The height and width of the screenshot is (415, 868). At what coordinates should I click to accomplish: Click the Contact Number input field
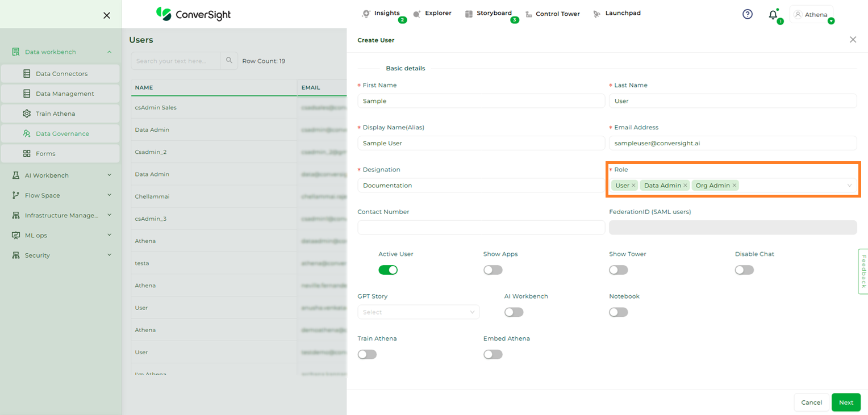pyautogui.click(x=481, y=228)
